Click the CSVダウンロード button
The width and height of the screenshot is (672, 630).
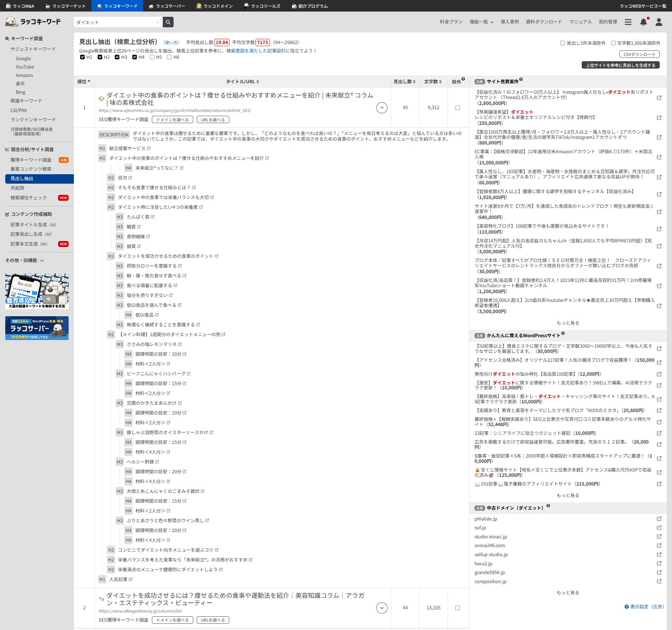(639, 54)
